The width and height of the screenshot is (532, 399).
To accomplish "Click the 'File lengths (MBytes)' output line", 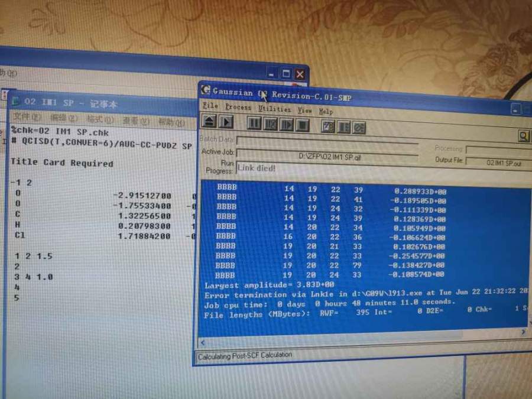I will coord(366,312).
